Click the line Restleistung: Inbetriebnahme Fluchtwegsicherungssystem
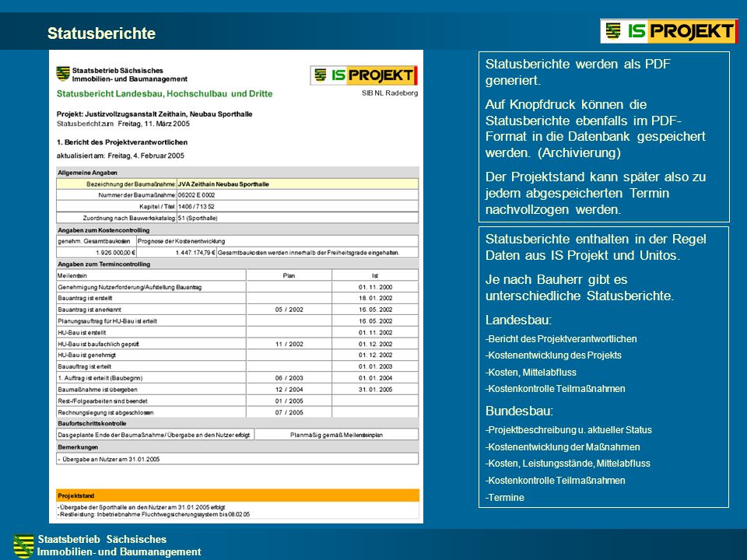This screenshot has height=560, width=747. pos(153,515)
